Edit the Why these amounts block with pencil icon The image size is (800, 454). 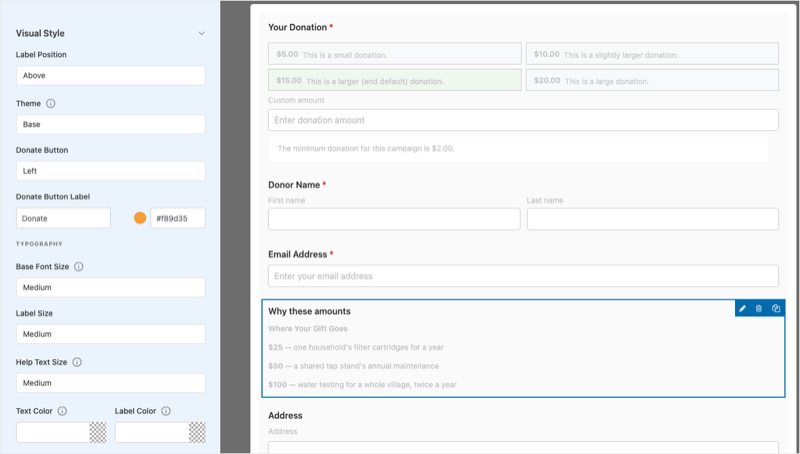[743, 308]
